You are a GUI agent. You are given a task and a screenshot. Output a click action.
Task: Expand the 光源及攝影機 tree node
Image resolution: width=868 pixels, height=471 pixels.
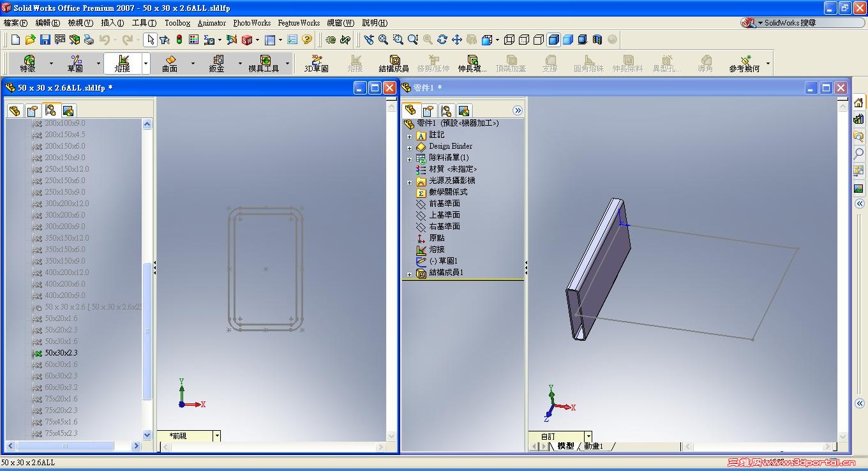coord(410,182)
